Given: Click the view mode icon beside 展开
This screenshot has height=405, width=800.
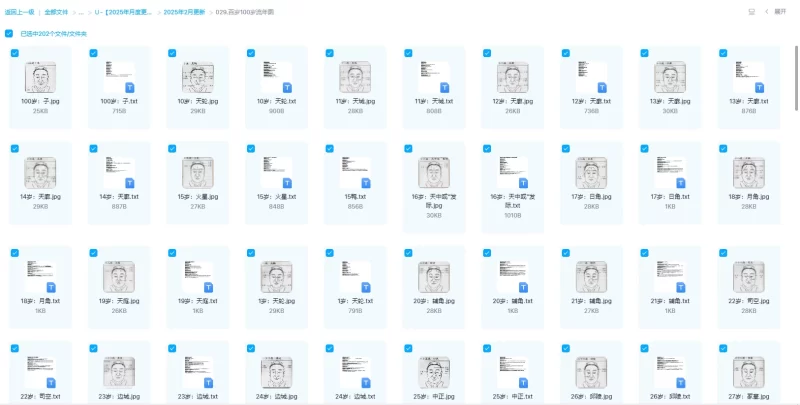Looking at the screenshot, I should tap(751, 12).
